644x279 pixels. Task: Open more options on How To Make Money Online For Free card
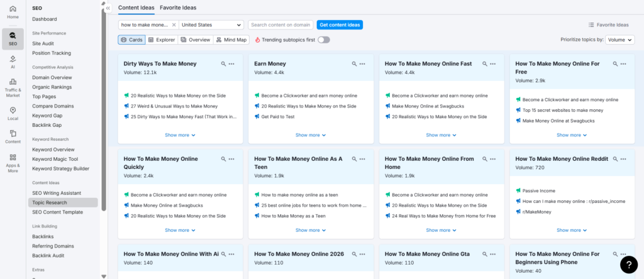coord(623,64)
